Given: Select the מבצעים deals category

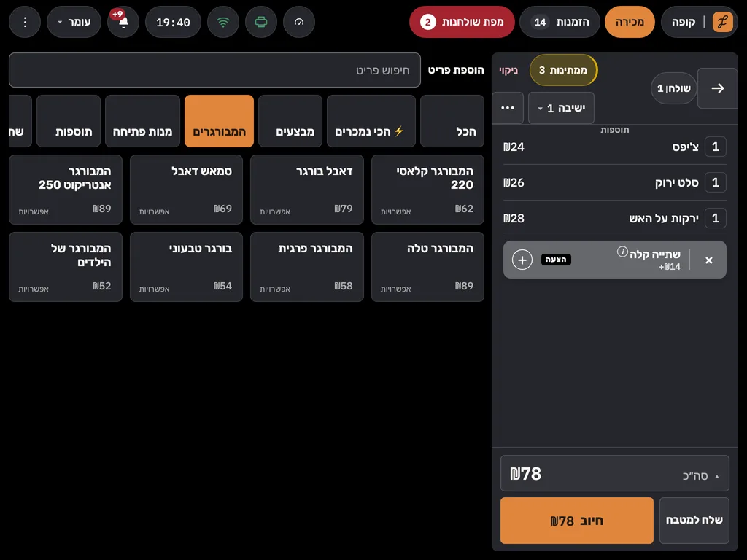Looking at the screenshot, I should point(290,121).
